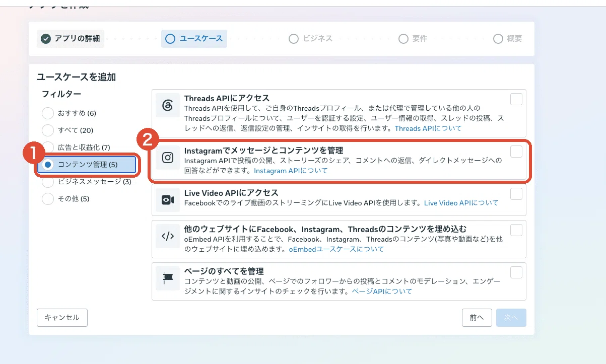Click the フィルター label

[61, 94]
